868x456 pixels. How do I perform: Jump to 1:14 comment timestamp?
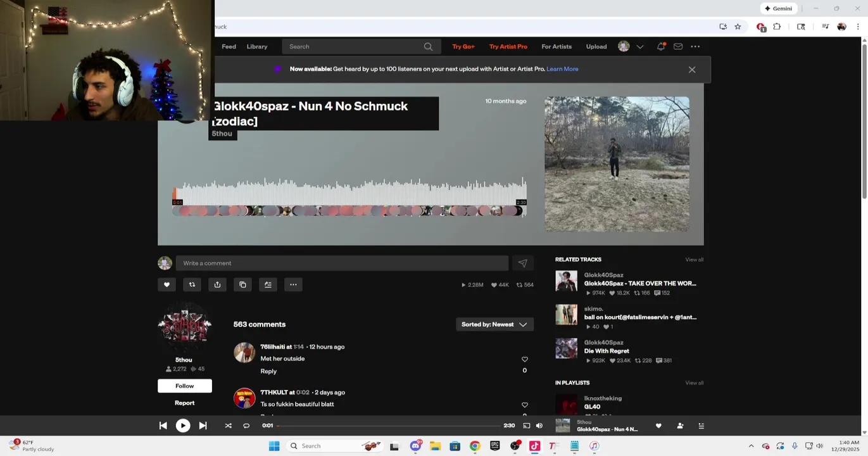point(298,346)
